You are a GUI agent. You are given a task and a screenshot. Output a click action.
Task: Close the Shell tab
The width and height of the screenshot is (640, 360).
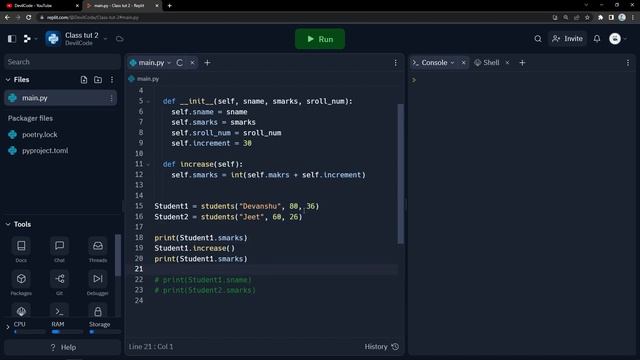click(x=507, y=62)
